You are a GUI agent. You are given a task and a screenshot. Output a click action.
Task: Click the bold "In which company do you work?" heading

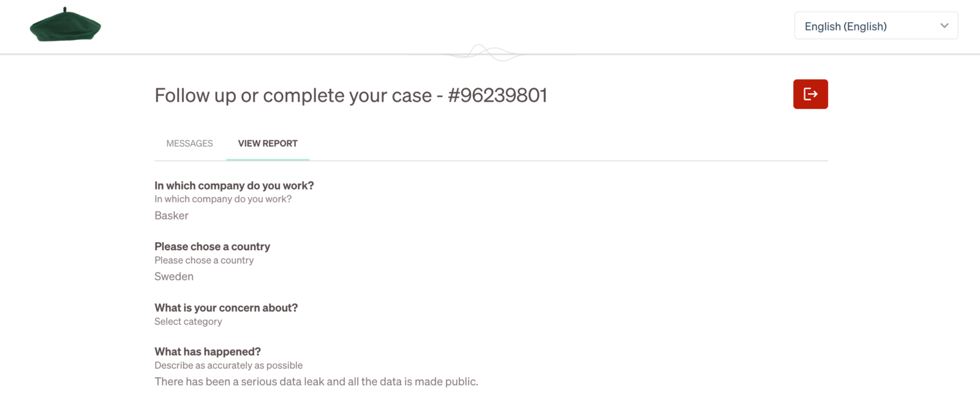234,186
